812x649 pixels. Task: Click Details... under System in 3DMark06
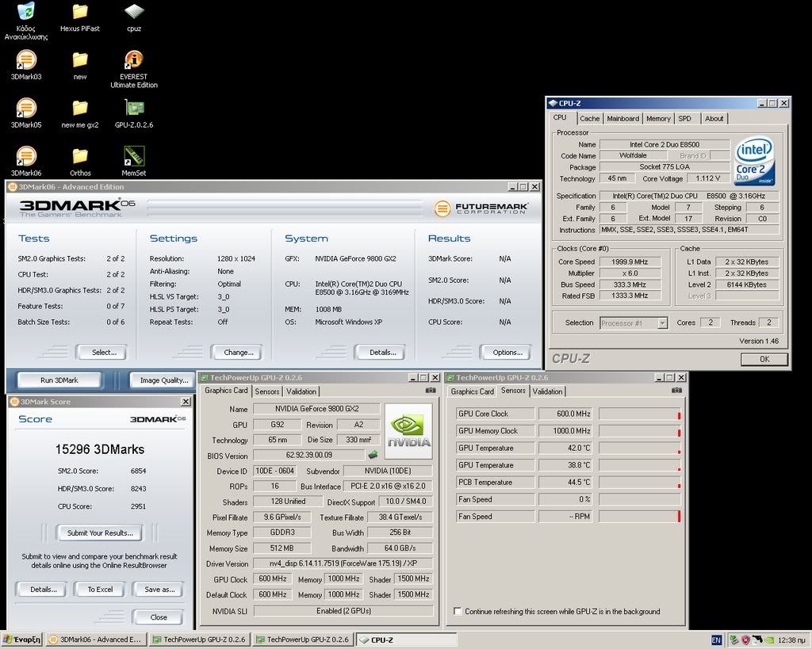(380, 353)
